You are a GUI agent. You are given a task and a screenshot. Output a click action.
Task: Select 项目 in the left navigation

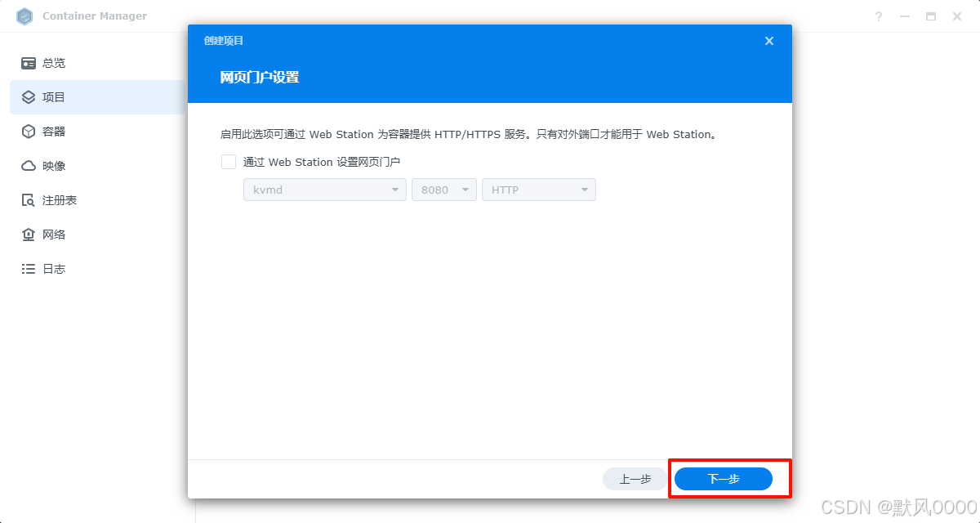(51, 96)
